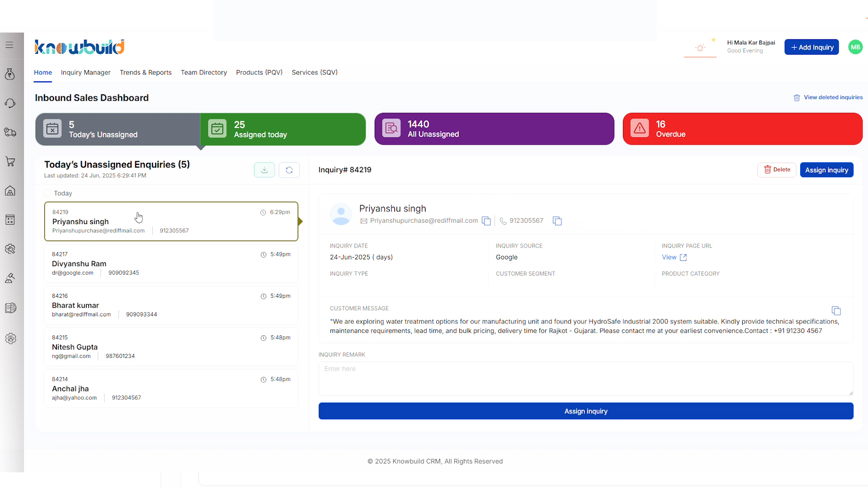Select the red Overdue card
This screenshot has height=488, width=868.
(742, 129)
